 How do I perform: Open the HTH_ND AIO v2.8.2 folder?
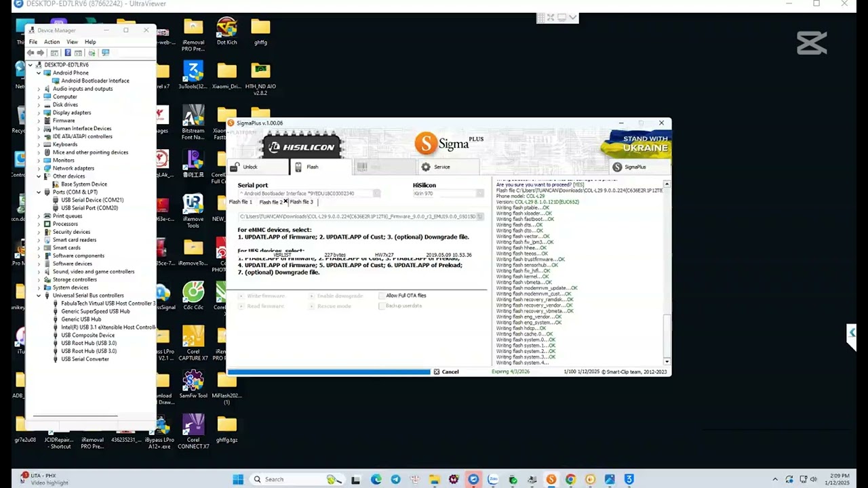pos(260,79)
